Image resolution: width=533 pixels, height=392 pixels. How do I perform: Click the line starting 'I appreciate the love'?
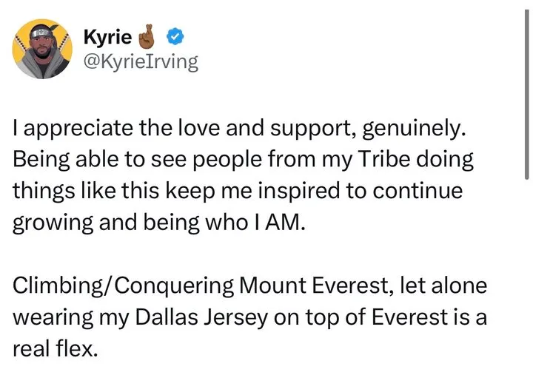[x=239, y=129]
